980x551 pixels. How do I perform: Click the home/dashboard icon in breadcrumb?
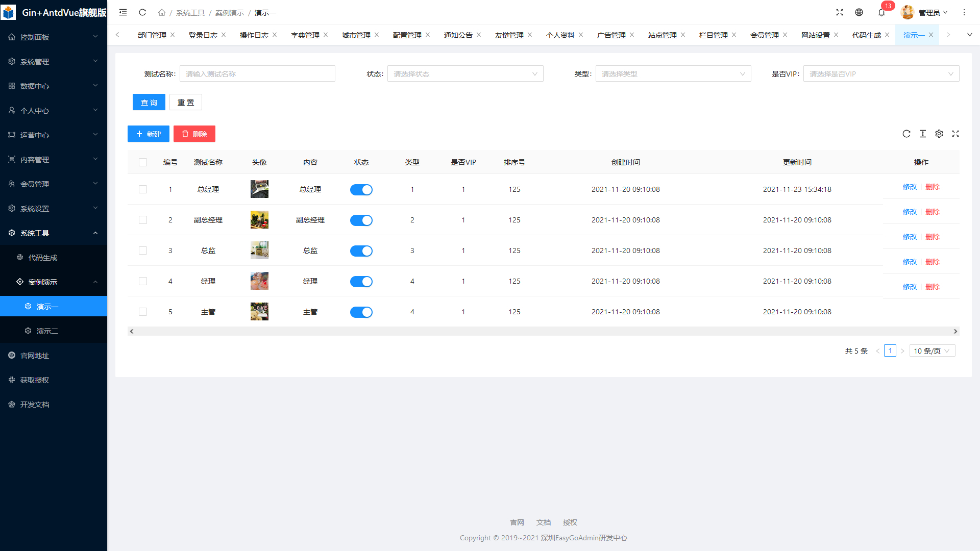point(162,12)
